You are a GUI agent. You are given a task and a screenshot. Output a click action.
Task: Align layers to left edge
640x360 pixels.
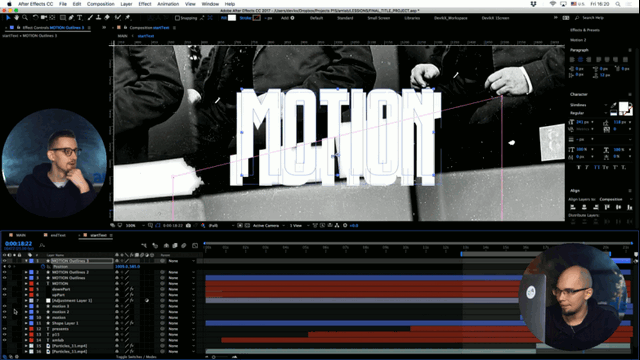(573, 207)
